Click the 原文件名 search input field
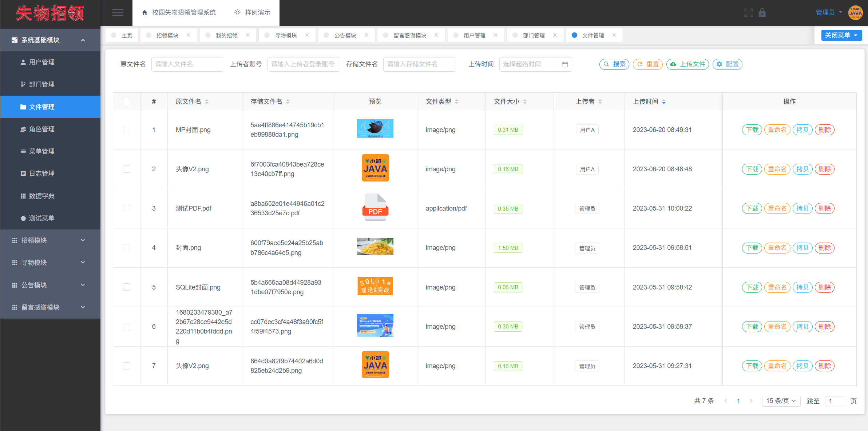Viewport: 868px width, 431px height. 187,64
